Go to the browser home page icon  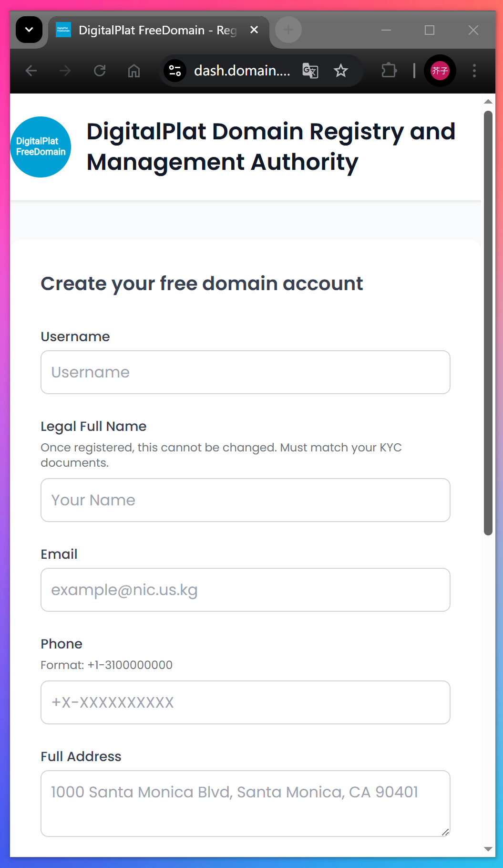(134, 71)
